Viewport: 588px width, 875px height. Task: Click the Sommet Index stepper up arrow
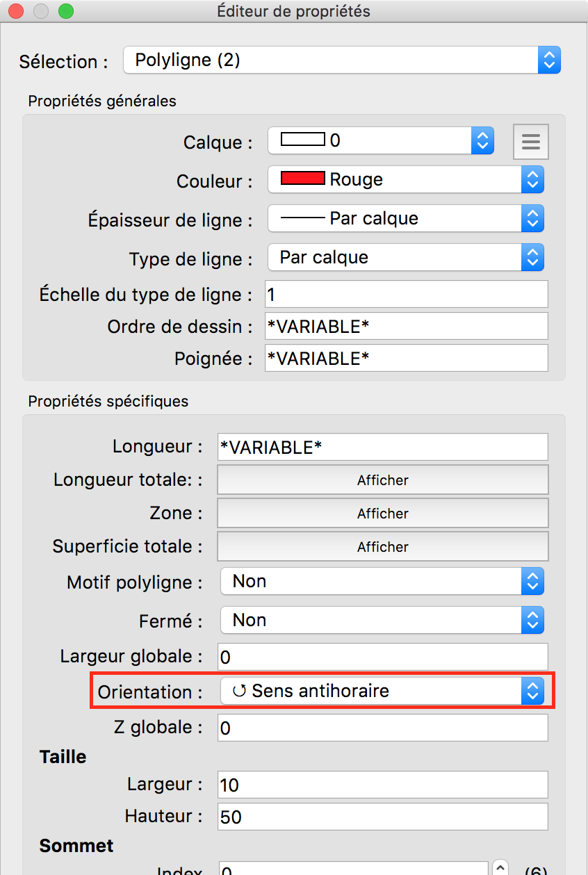pyautogui.click(x=500, y=867)
